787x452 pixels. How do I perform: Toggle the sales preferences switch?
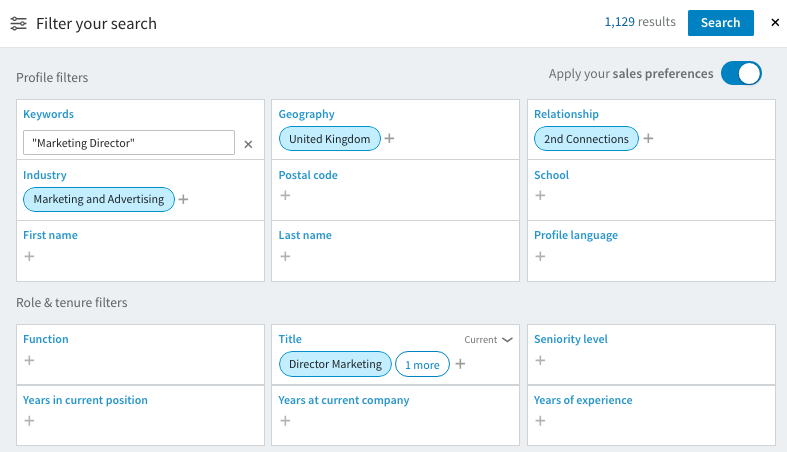tap(741, 74)
